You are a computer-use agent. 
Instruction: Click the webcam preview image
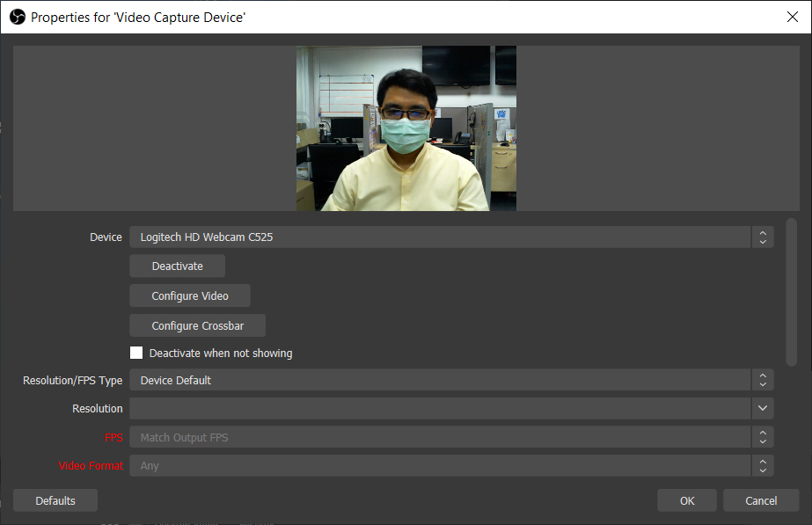click(406, 128)
